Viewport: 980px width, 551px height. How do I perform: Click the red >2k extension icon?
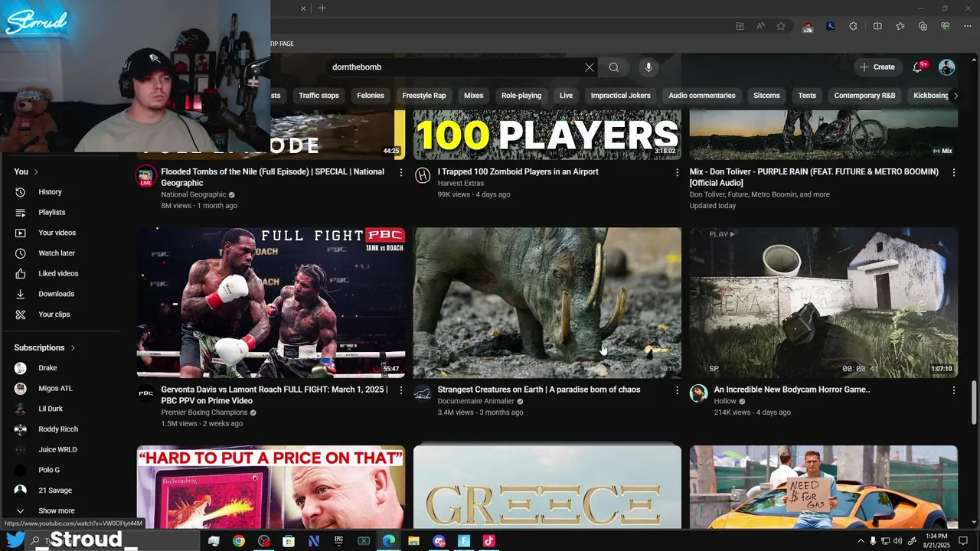tap(808, 27)
